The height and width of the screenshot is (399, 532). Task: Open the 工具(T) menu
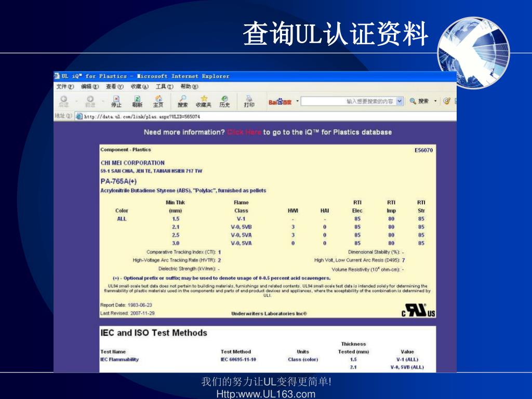click(164, 87)
